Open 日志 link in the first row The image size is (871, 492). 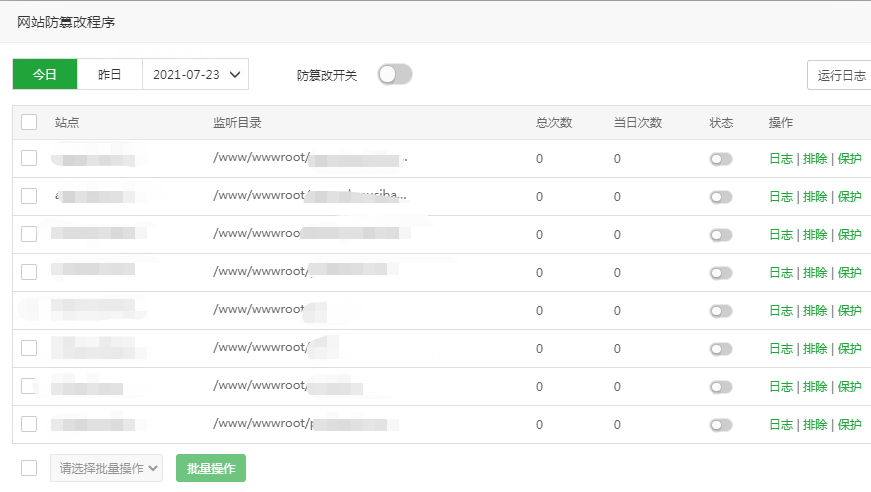click(780, 158)
